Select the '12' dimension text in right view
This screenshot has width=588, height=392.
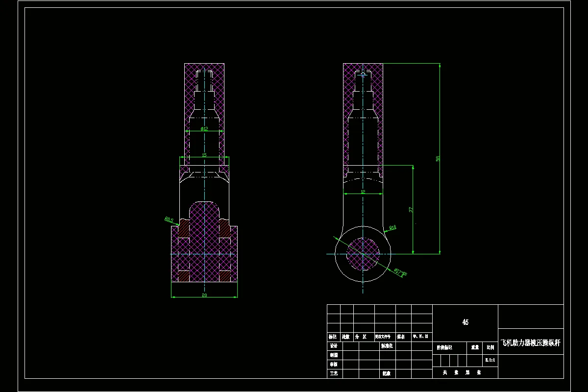363,192
